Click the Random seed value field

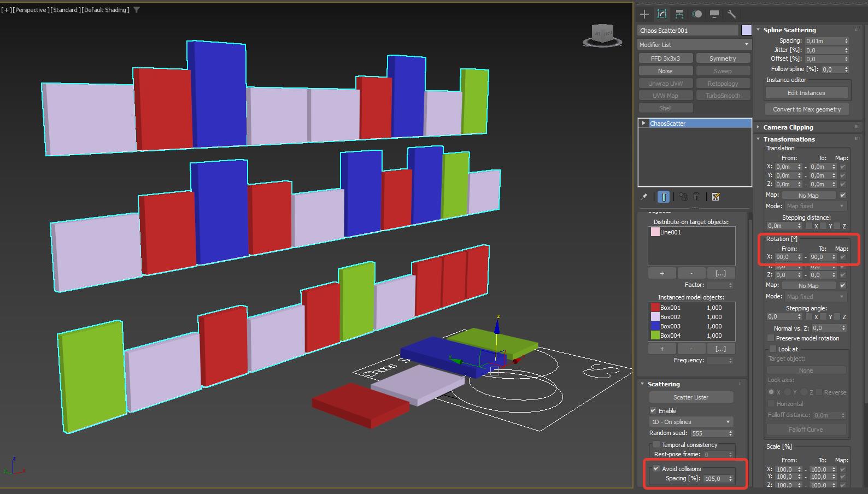pyautogui.click(x=708, y=433)
